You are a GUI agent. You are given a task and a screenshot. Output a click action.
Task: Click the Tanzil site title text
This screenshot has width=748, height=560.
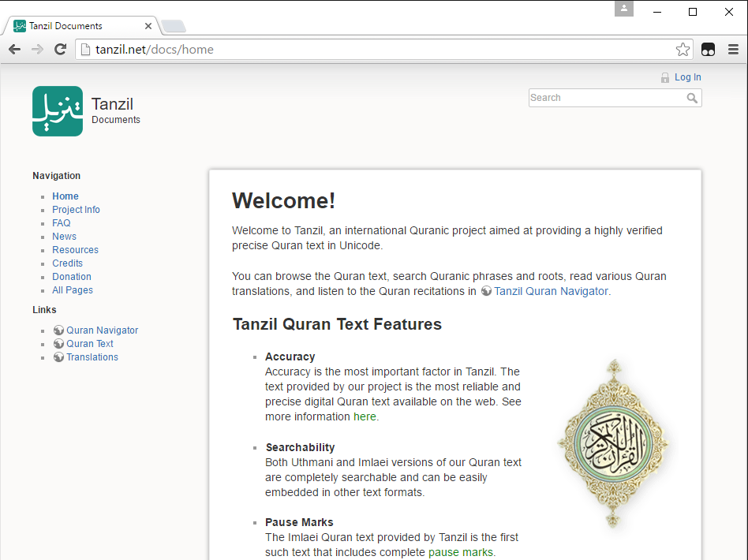pyautogui.click(x=112, y=104)
